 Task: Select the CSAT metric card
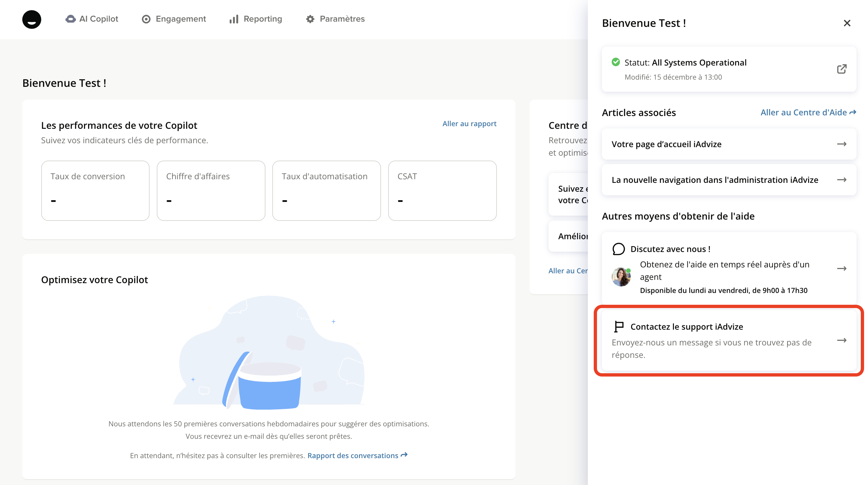pyautogui.click(x=442, y=191)
